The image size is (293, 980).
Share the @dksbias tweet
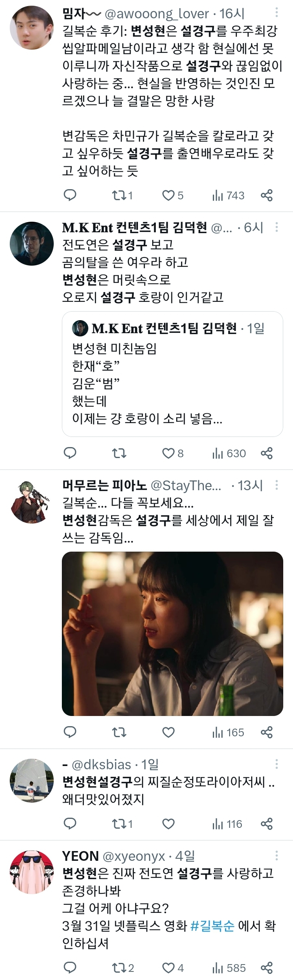pyautogui.click(x=267, y=824)
